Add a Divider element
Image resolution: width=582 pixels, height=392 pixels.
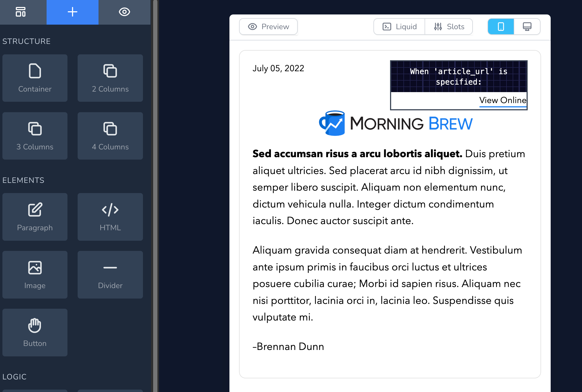110,274
